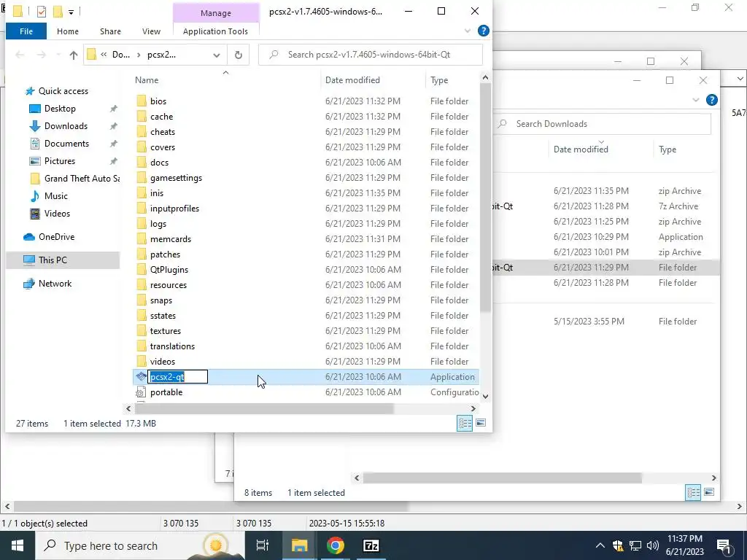
Task: Select the textures folder
Action: tap(166, 331)
